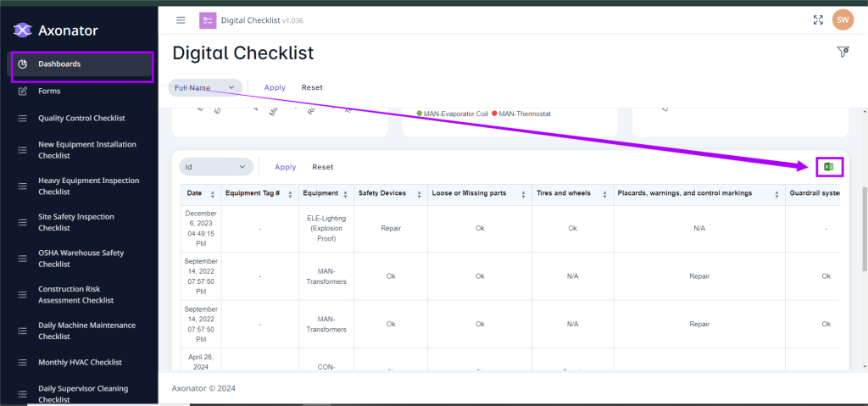Open the filter icon at top right
The height and width of the screenshot is (406, 868).
[843, 53]
